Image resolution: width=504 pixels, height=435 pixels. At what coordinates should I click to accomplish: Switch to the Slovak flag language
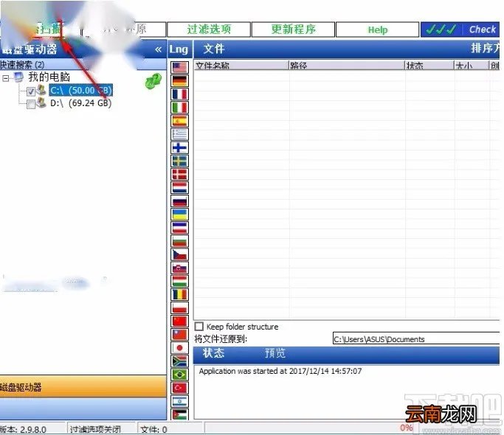click(x=179, y=268)
